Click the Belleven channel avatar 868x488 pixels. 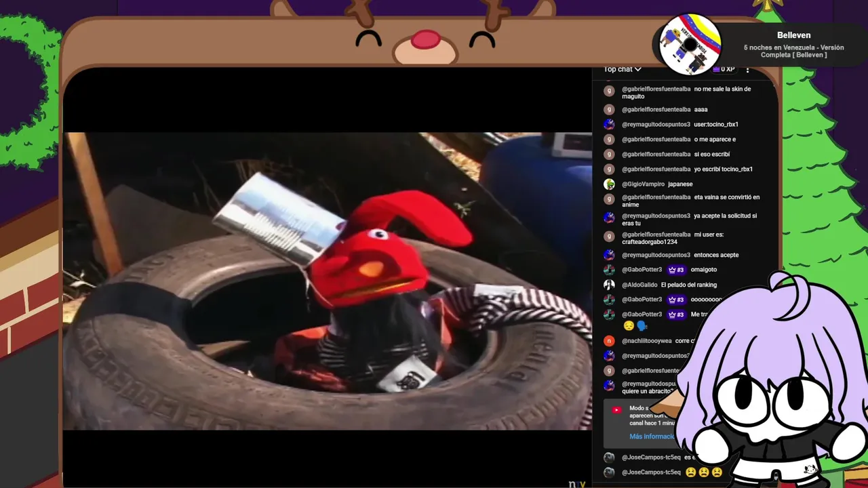[690, 45]
